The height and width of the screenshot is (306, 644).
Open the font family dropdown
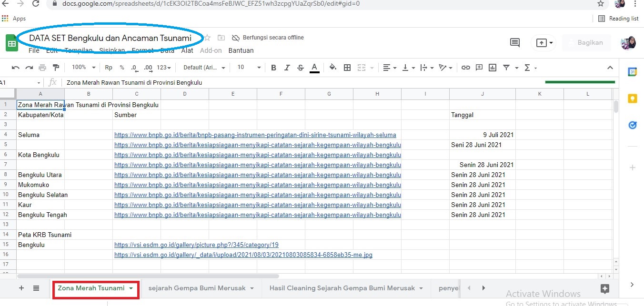(204, 68)
